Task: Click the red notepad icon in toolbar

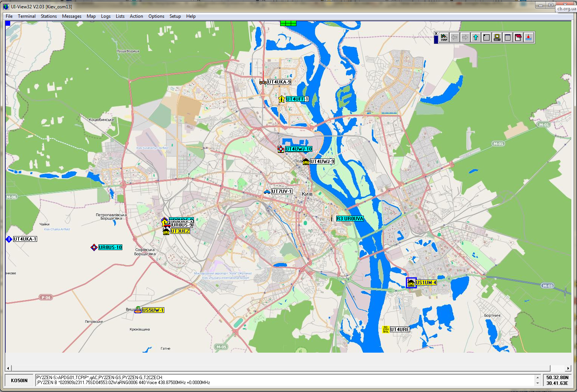Action: (x=518, y=37)
